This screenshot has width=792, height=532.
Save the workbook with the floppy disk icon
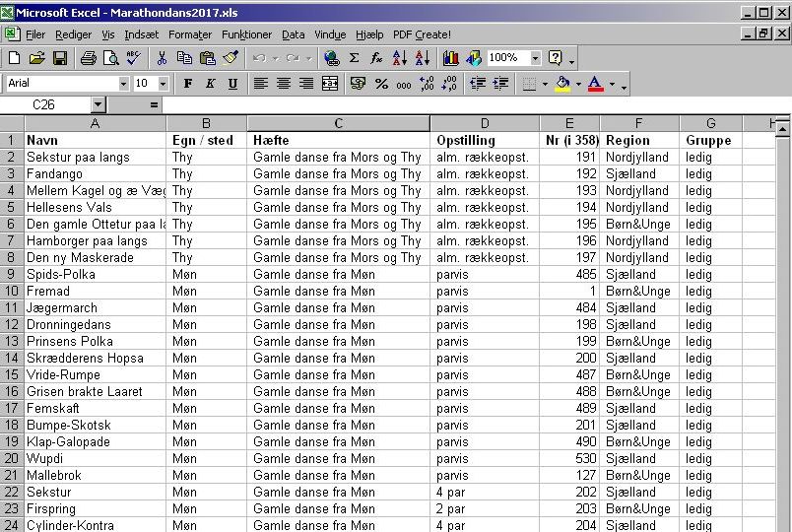(x=60, y=58)
